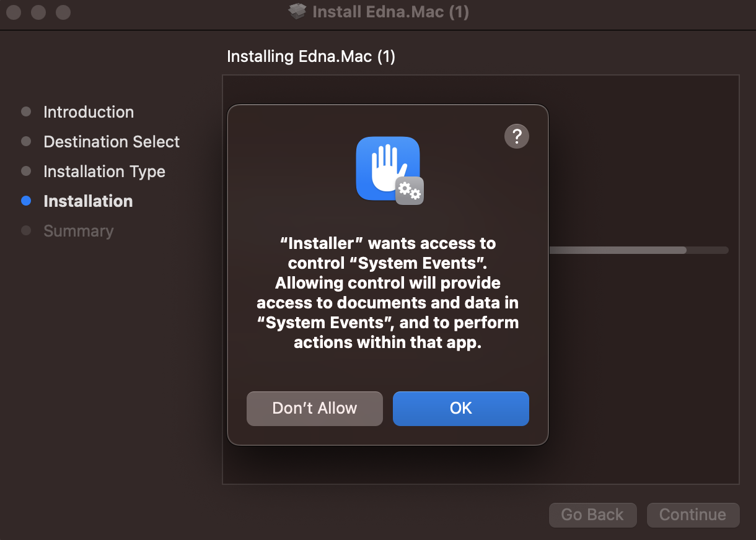Click the System Events permission message text
This screenshot has height=540, width=756.
[x=388, y=293]
